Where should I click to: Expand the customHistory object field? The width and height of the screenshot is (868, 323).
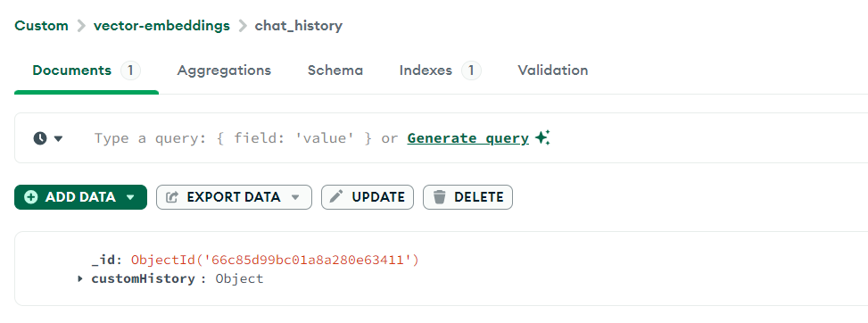click(81, 278)
